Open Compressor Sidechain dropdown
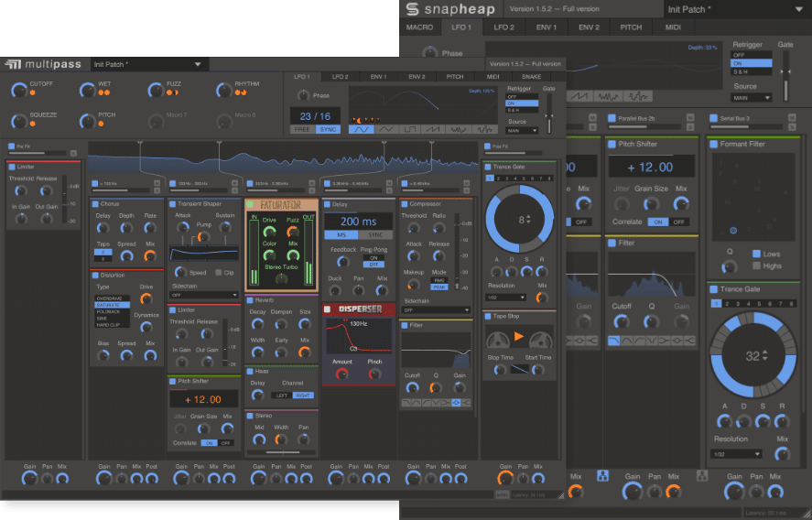812x520 pixels. tap(436, 309)
